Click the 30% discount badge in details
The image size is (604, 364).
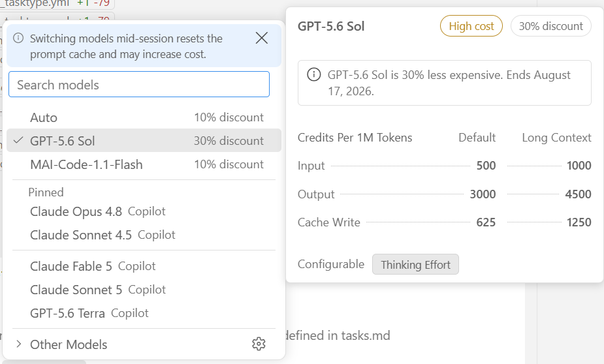pyautogui.click(x=551, y=26)
